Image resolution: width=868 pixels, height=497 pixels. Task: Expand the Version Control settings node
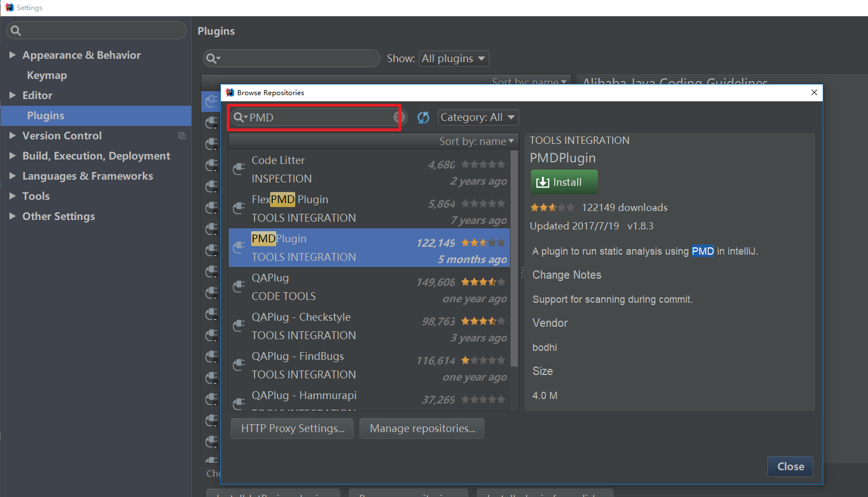coord(12,135)
